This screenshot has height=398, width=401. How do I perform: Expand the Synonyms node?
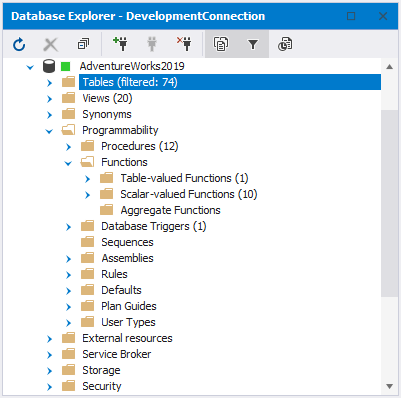[50, 115]
